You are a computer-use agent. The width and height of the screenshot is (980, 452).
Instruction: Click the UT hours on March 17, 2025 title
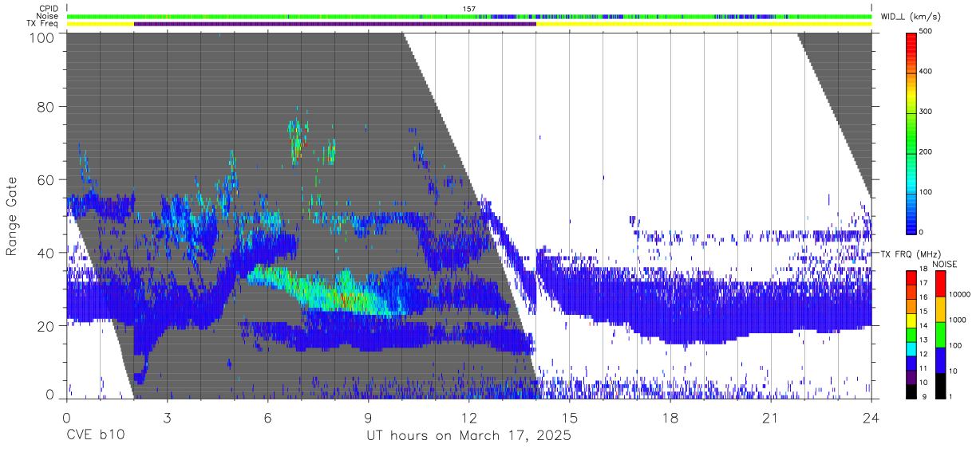468,436
